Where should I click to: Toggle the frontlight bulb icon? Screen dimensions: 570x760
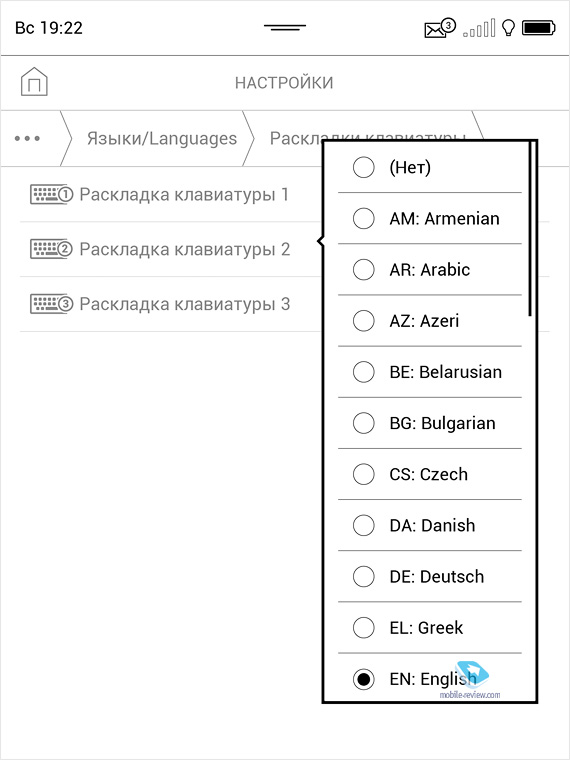pyautogui.click(x=508, y=28)
